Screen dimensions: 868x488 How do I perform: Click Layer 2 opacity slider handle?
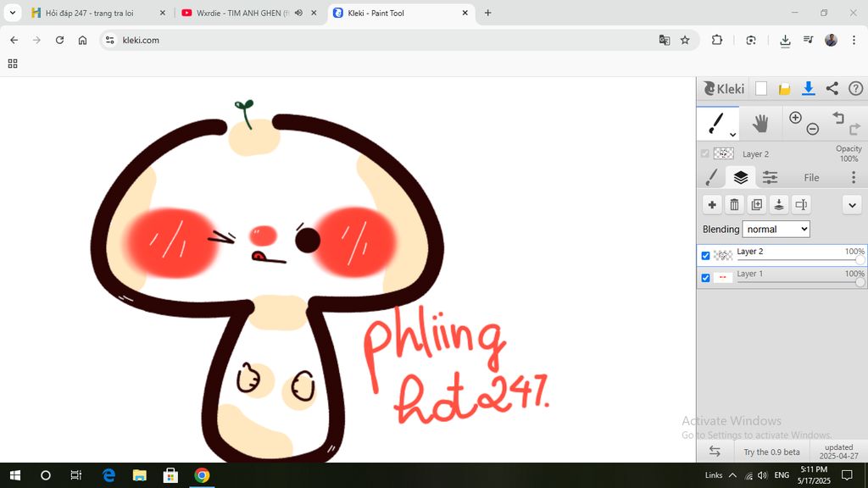(x=860, y=260)
